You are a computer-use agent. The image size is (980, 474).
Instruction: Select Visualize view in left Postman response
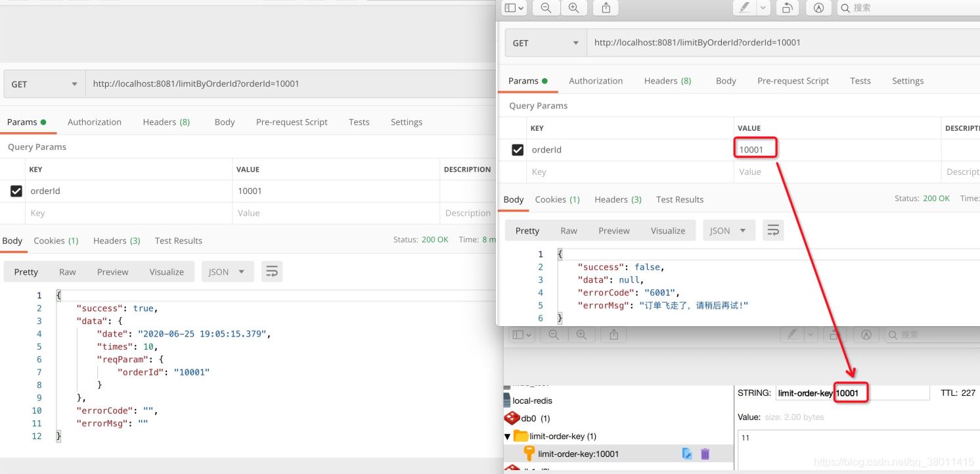pos(167,272)
